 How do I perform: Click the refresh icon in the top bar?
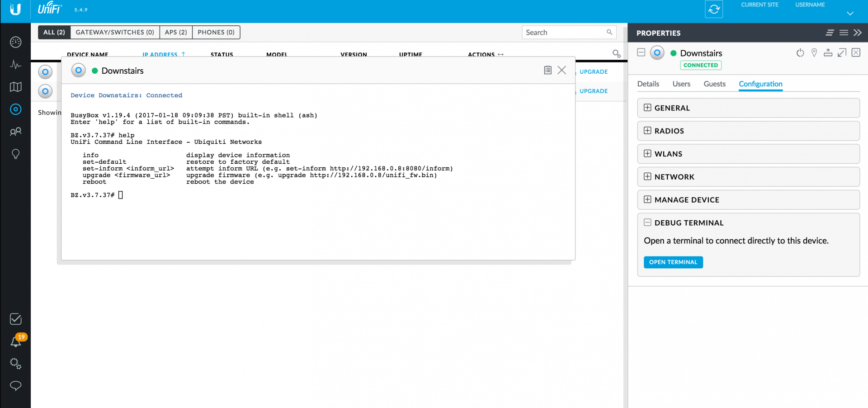click(x=713, y=9)
